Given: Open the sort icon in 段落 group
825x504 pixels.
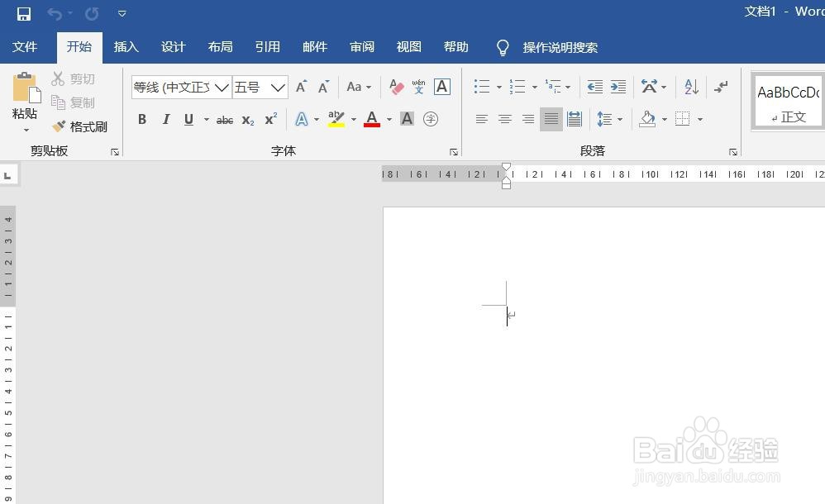Looking at the screenshot, I should pyautogui.click(x=689, y=86).
